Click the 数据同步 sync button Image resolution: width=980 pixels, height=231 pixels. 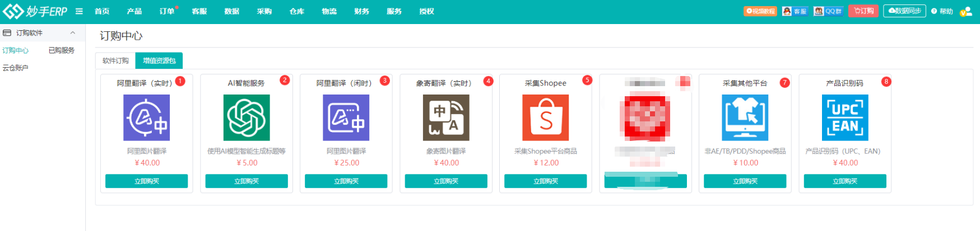pyautogui.click(x=904, y=11)
